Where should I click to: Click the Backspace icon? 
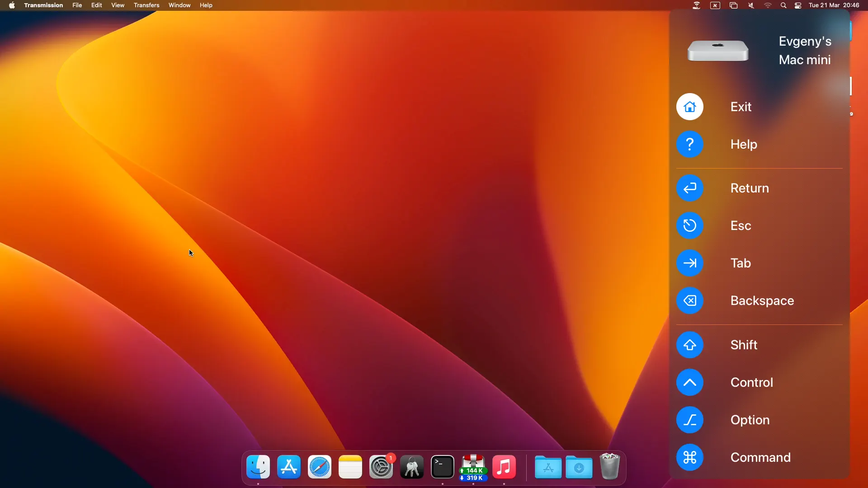pos(689,300)
